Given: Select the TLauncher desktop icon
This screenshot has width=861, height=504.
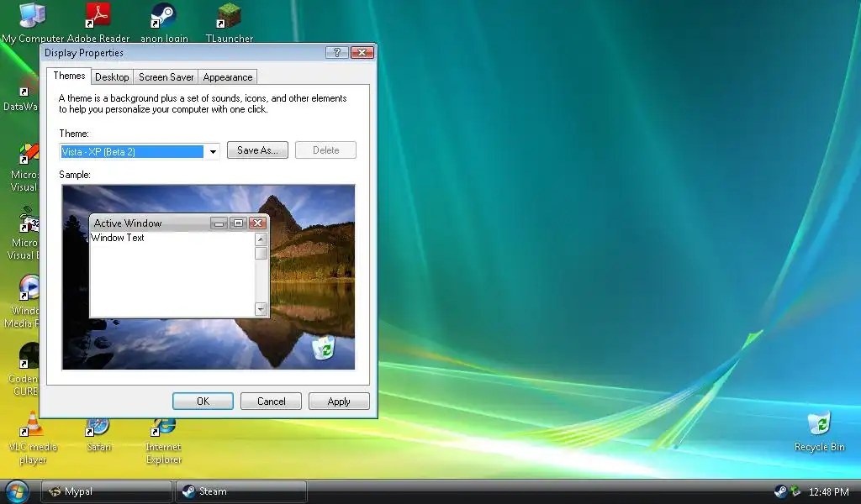Looking at the screenshot, I should click(x=229, y=22).
